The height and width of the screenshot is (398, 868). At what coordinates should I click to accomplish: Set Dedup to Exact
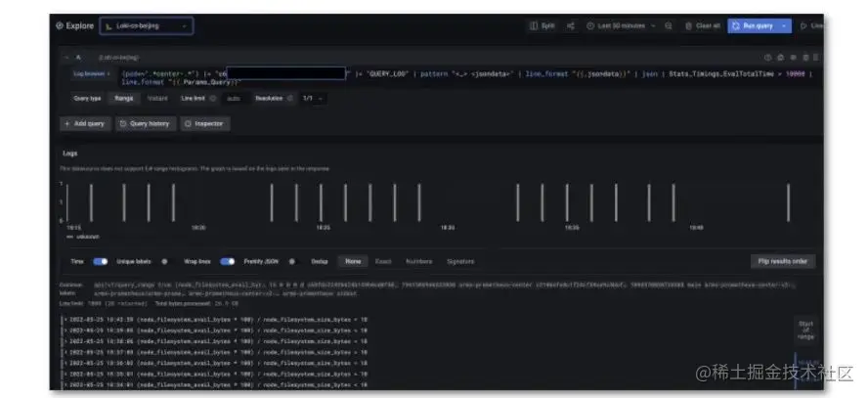pos(383,261)
